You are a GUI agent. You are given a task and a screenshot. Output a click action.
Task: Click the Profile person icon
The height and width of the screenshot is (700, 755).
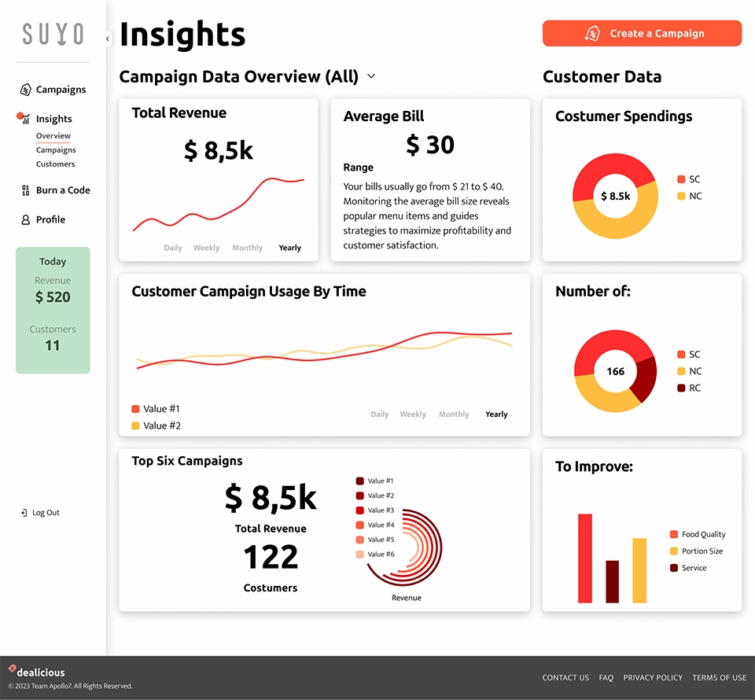pos(26,220)
